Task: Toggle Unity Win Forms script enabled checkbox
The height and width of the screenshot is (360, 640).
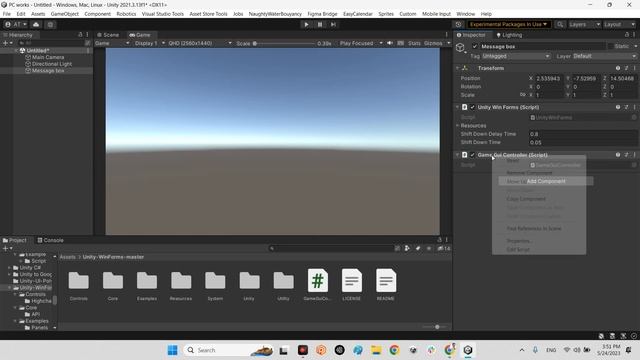Action: 473,107
